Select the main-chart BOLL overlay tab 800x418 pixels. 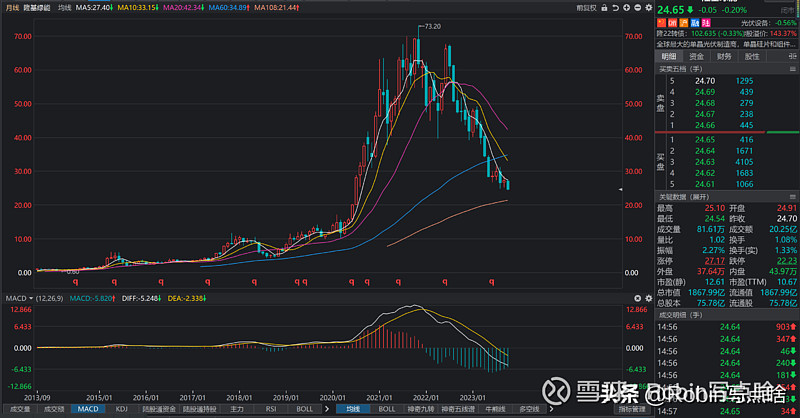[387, 409]
